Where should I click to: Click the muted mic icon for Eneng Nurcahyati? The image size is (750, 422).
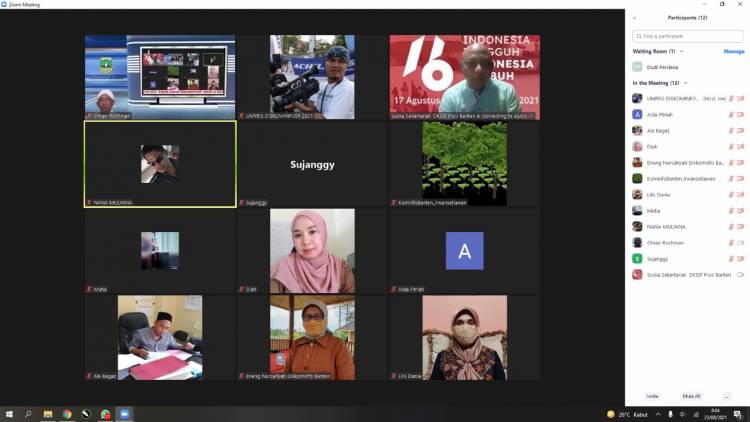click(x=731, y=163)
